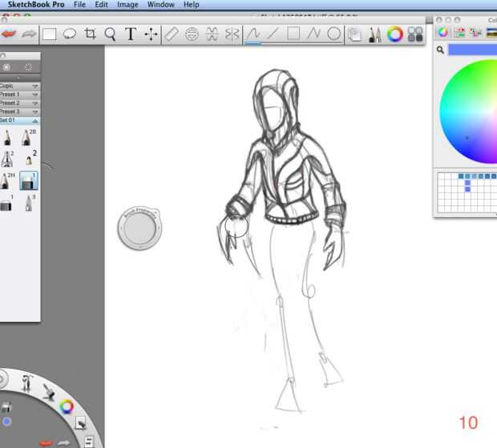The height and width of the screenshot is (448, 497).
Task: Open the color wheel editor in toolbar
Action: pos(394,34)
